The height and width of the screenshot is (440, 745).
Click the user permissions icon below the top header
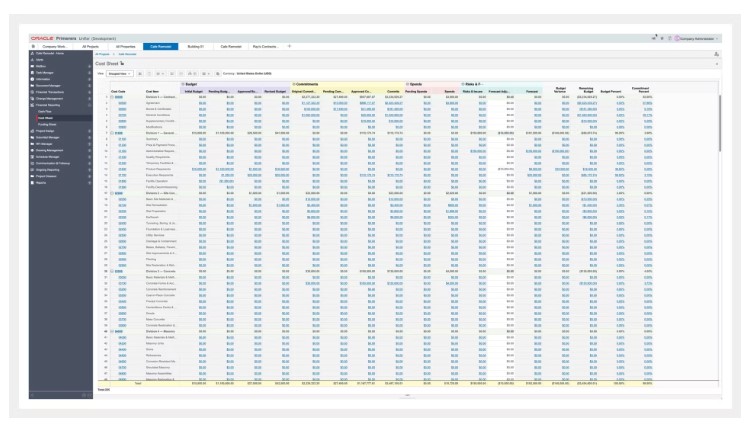(716, 54)
